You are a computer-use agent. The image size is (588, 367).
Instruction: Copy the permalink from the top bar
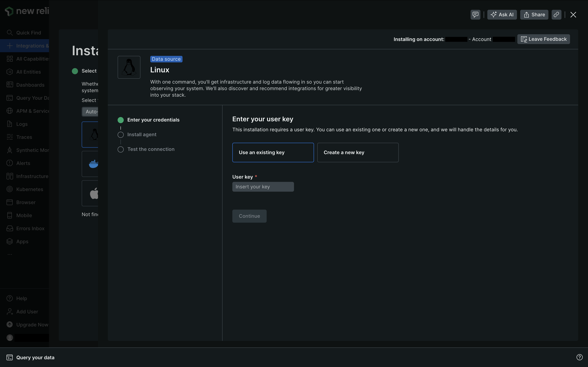tap(556, 14)
